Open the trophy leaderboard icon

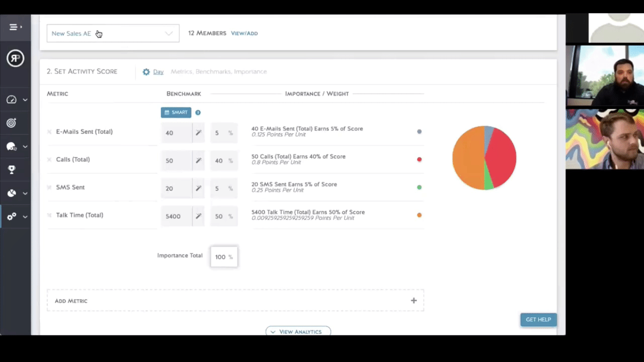[11, 169]
